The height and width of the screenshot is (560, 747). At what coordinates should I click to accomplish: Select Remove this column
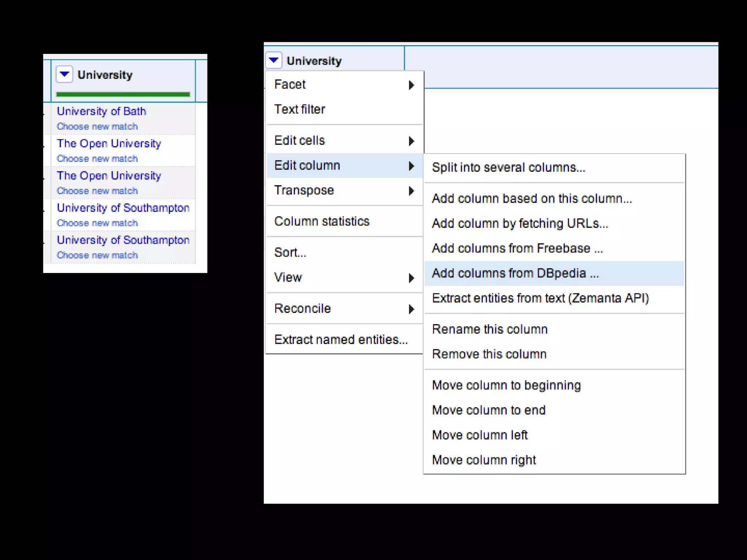coord(489,354)
